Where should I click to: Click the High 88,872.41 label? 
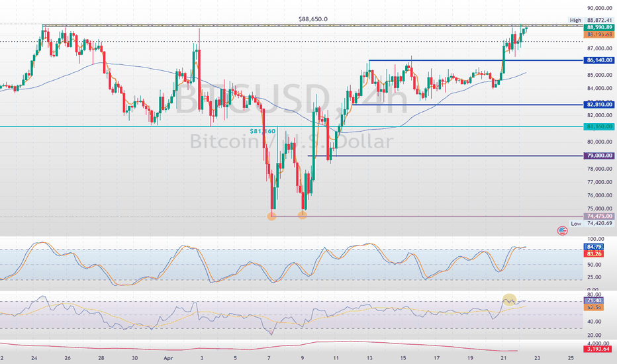(591, 20)
